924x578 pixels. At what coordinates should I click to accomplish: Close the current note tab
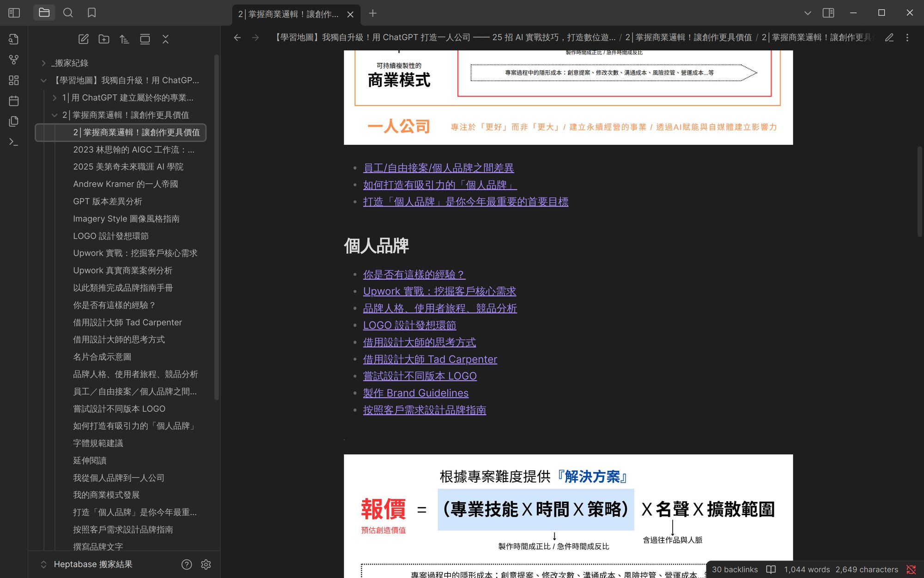point(350,14)
